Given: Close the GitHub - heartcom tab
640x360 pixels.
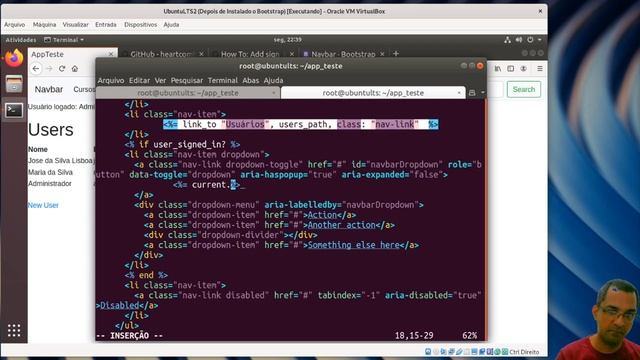Looking at the screenshot, I should 201,54.
